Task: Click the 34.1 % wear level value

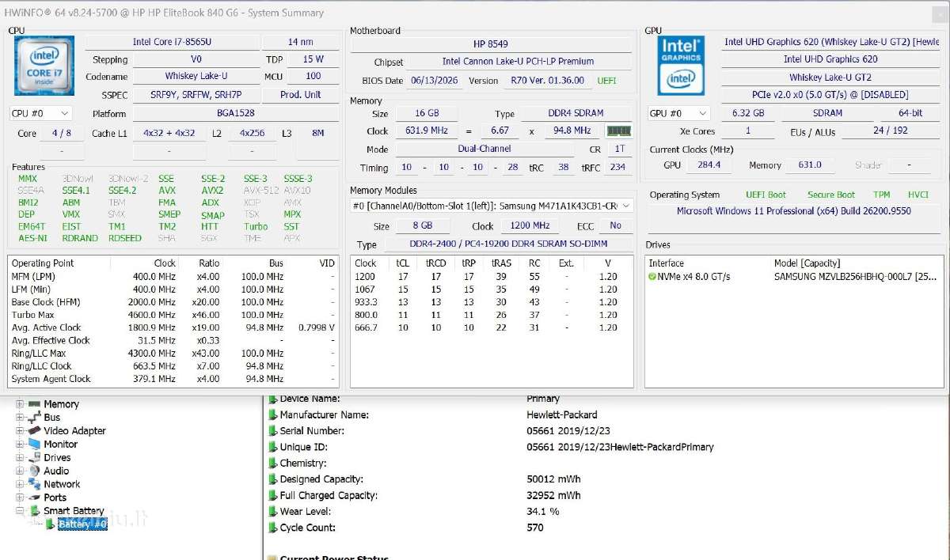Action: [x=543, y=512]
